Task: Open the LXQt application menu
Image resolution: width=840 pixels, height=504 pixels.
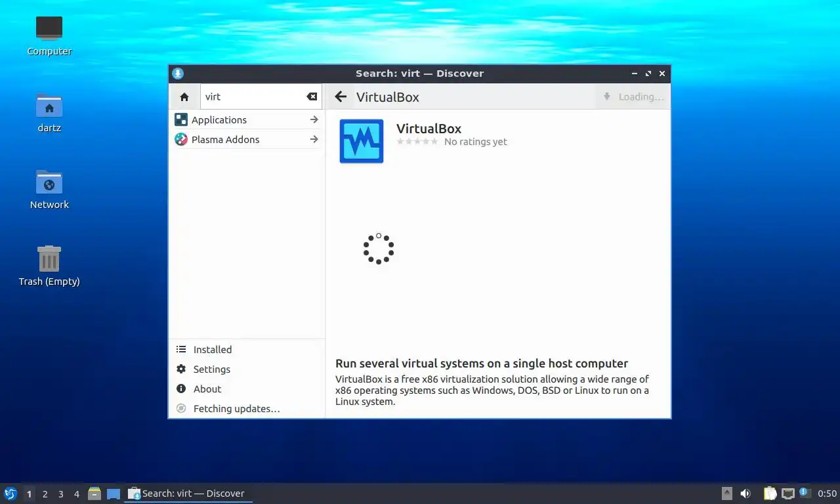Action: click(10, 493)
